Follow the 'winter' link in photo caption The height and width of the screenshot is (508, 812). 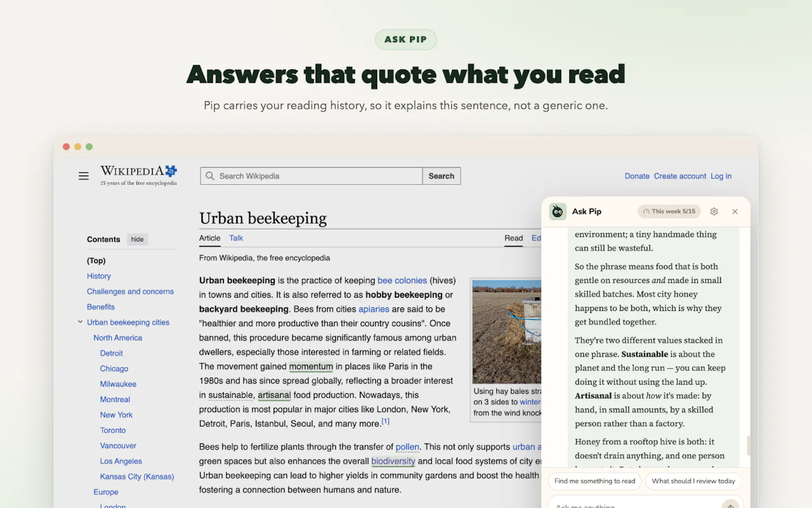530,402
